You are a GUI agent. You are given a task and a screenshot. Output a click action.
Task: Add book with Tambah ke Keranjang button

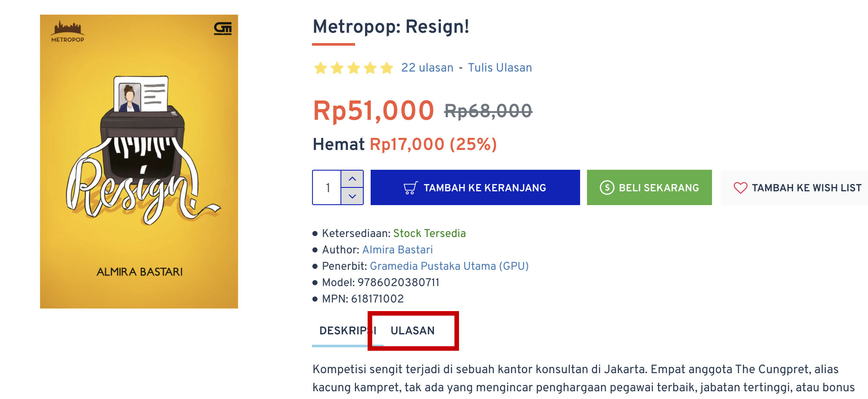(475, 187)
